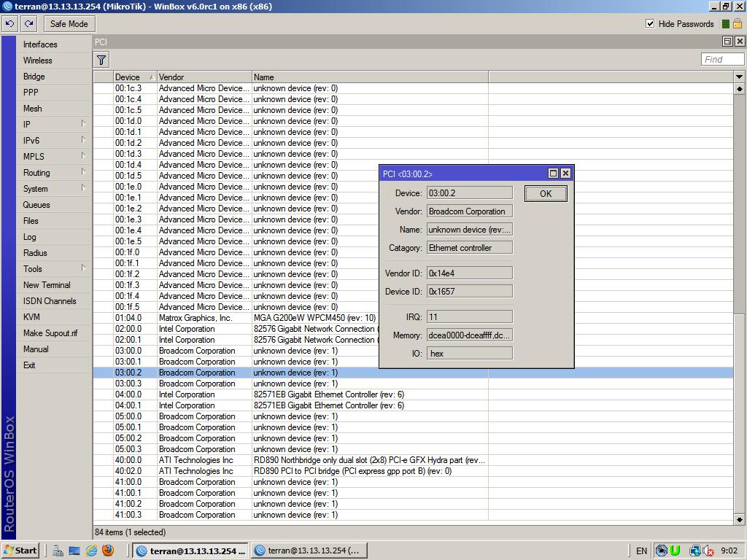747x560 pixels.
Task: Open Internet Explorer from the quick launch bar
Action: (x=91, y=551)
